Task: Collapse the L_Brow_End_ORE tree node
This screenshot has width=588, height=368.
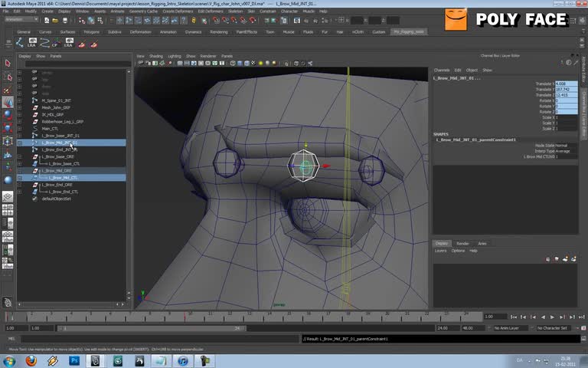Action: 19,185
